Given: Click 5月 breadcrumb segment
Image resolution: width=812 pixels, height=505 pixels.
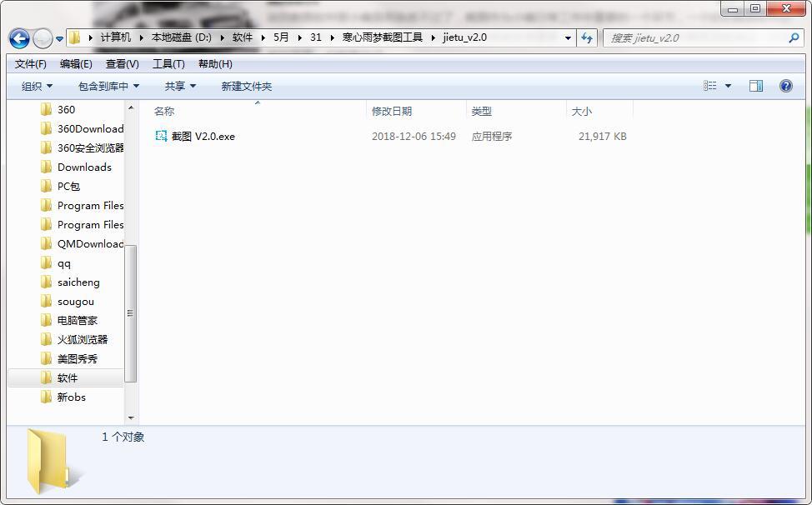Looking at the screenshot, I should [x=281, y=37].
